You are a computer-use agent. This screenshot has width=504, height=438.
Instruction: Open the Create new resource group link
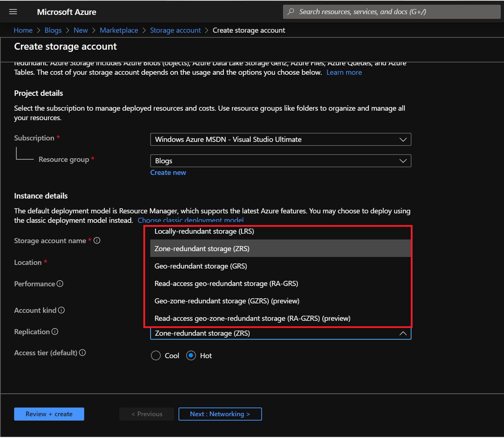click(168, 172)
